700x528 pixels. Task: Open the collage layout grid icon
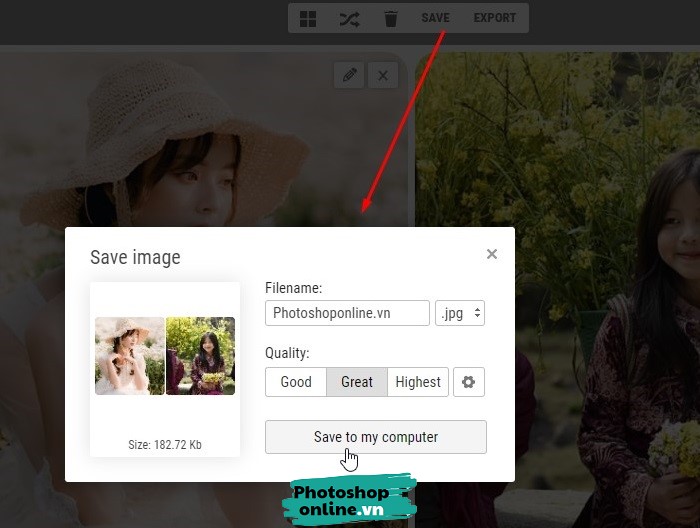pos(308,18)
